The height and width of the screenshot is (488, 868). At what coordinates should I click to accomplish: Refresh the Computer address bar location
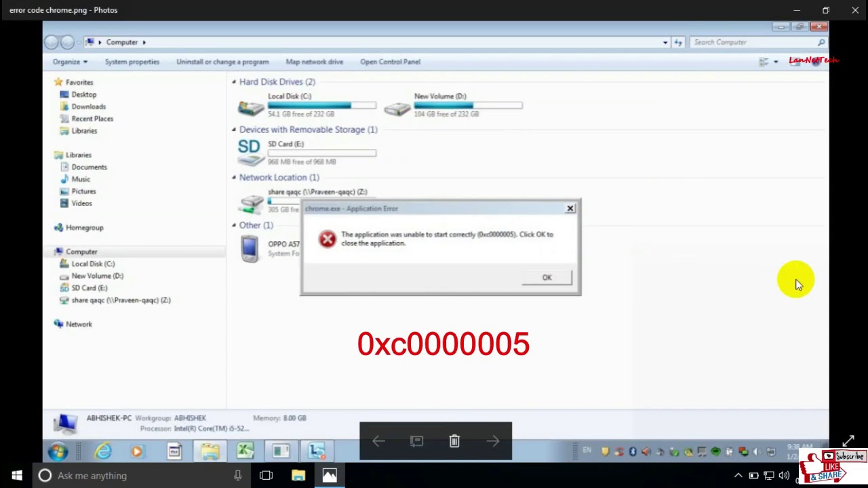[x=678, y=43]
